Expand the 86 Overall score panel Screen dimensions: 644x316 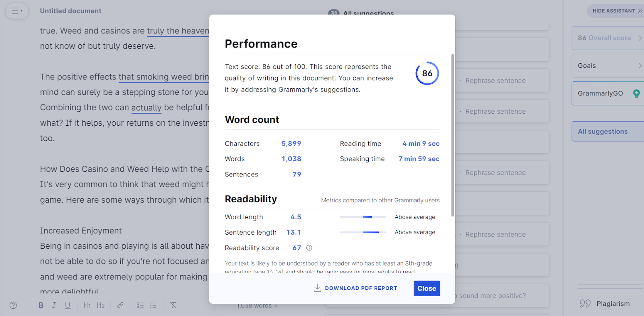pyautogui.click(x=608, y=38)
